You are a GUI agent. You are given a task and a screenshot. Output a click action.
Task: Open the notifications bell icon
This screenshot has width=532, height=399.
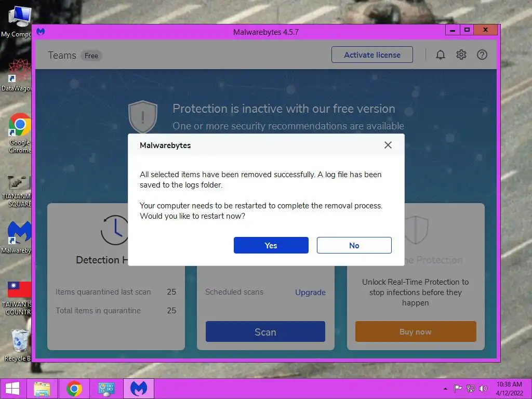(x=441, y=55)
